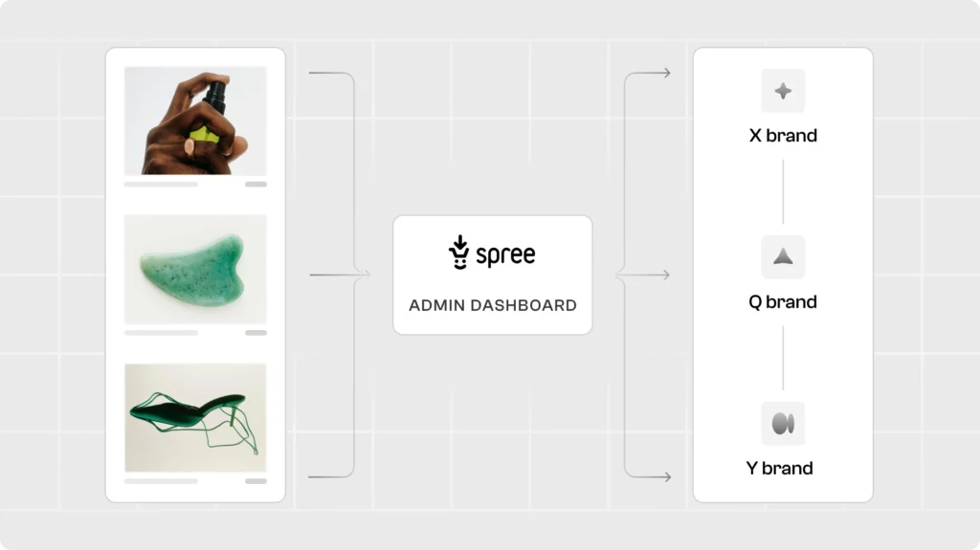
Task: Open the green high heel product image
Action: click(195, 417)
